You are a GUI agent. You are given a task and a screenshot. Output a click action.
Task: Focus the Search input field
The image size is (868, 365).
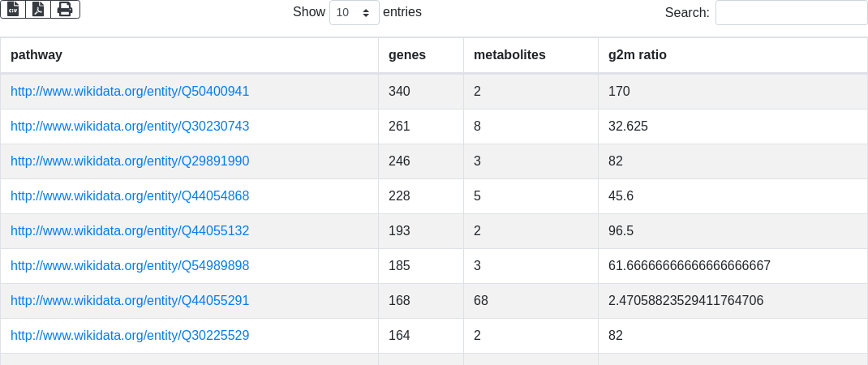pos(791,13)
